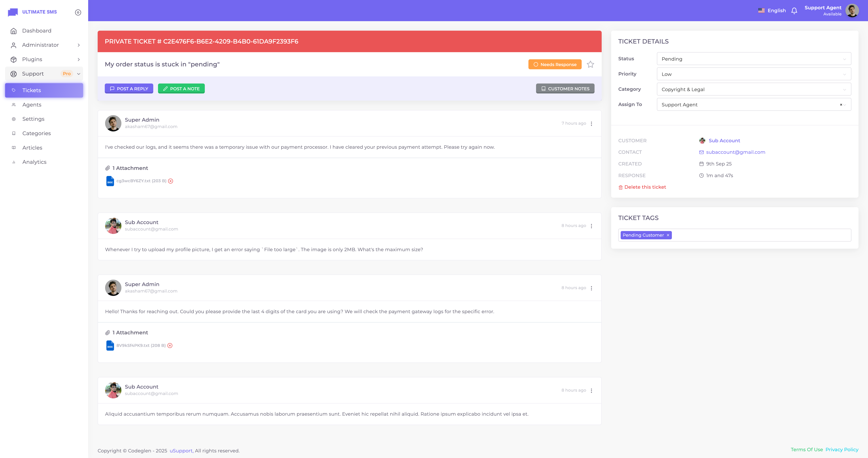Open the Priority dropdown

754,74
